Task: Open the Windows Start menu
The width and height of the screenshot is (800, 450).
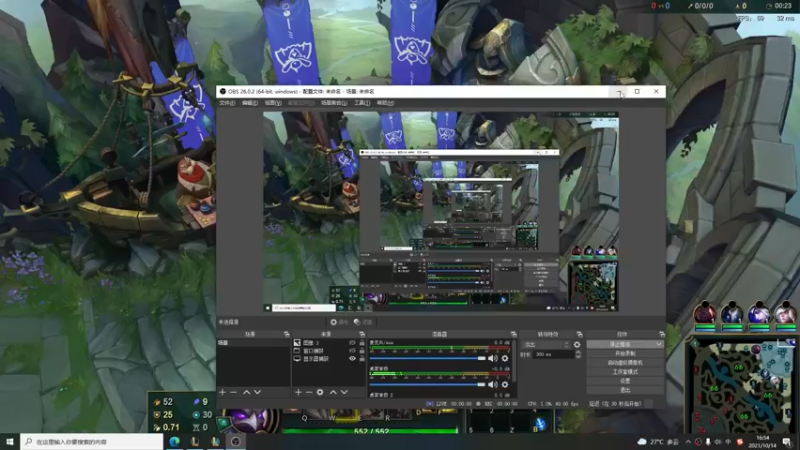Action: click(10, 442)
